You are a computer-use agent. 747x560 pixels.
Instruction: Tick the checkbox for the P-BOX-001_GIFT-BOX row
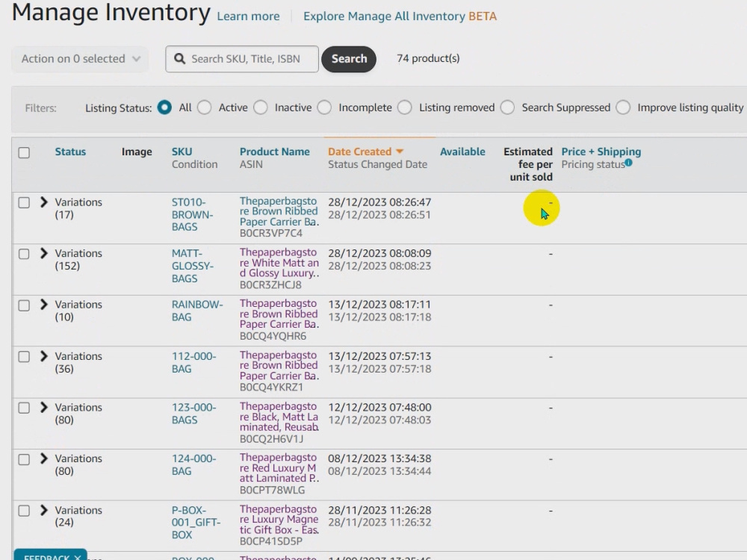point(24,511)
